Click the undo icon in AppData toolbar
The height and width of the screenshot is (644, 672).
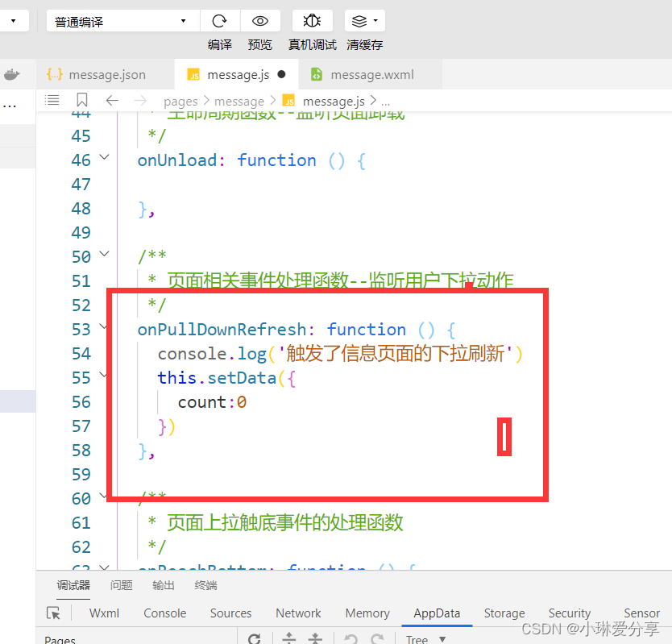tap(351, 638)
